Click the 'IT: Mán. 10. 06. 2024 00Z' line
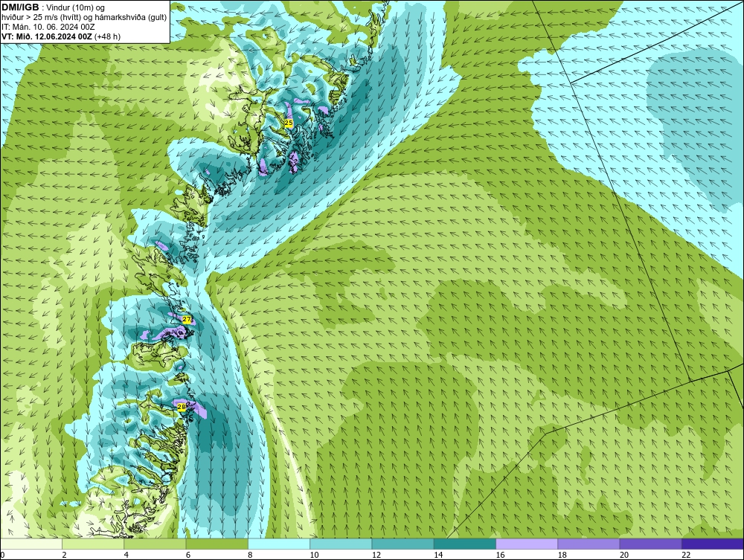The width and height of the screenshot is (744, 560). click(x=48, y=27)
